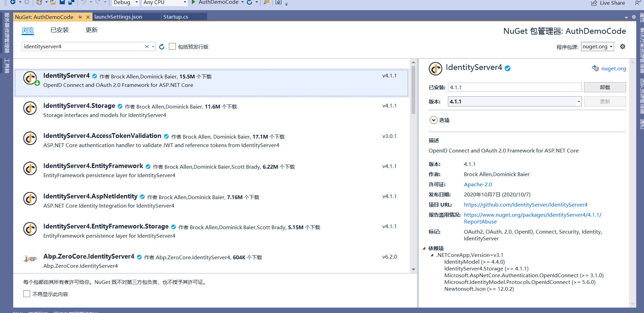644x313 pixels.
Task: Click the IdentityServer4.Storage package icon
Action: (x=30, y=108)
